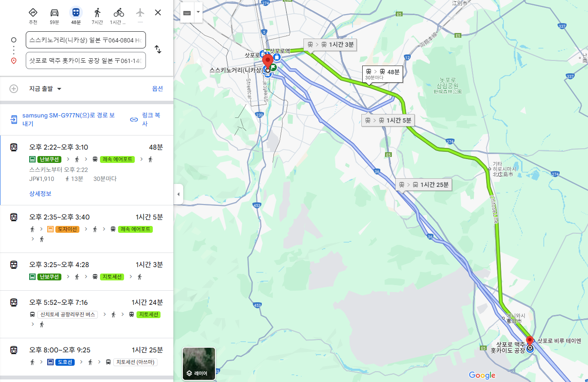The height and width of the screenshot is (382, 588).
Task: Click the 에니와시 city label on map
Action: (515, 318)
